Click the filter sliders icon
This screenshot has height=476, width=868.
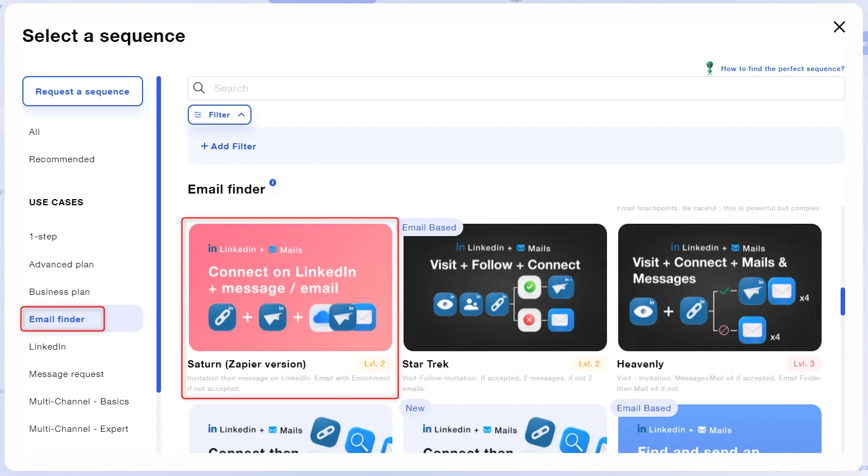(198, 115)
